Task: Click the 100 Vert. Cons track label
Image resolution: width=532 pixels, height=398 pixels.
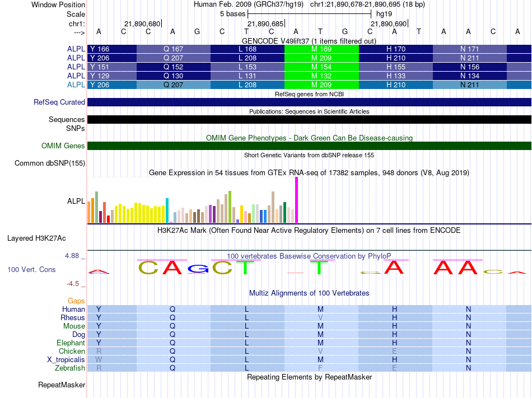Action: pyautogui.click(x=31, y=269)
